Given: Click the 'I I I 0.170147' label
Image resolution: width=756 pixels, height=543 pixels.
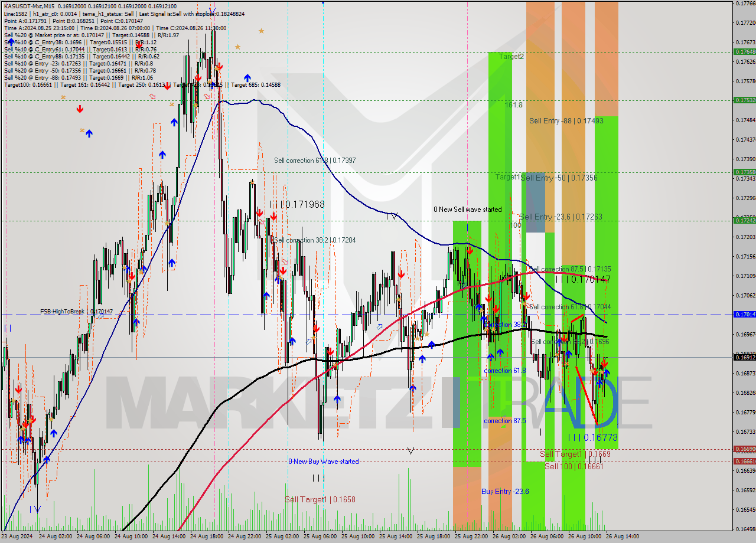Looking at the screenshot, I should [x=582, y=279].
